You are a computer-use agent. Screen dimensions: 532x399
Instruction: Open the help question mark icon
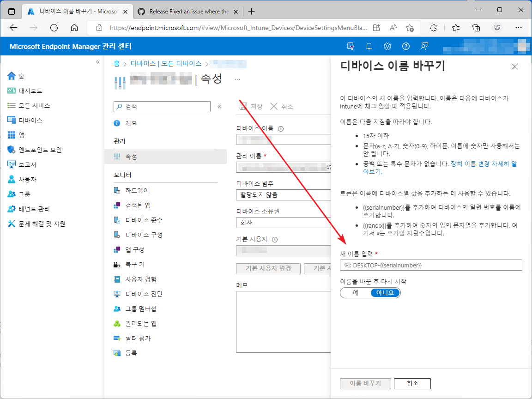click(x=406, y=46)
